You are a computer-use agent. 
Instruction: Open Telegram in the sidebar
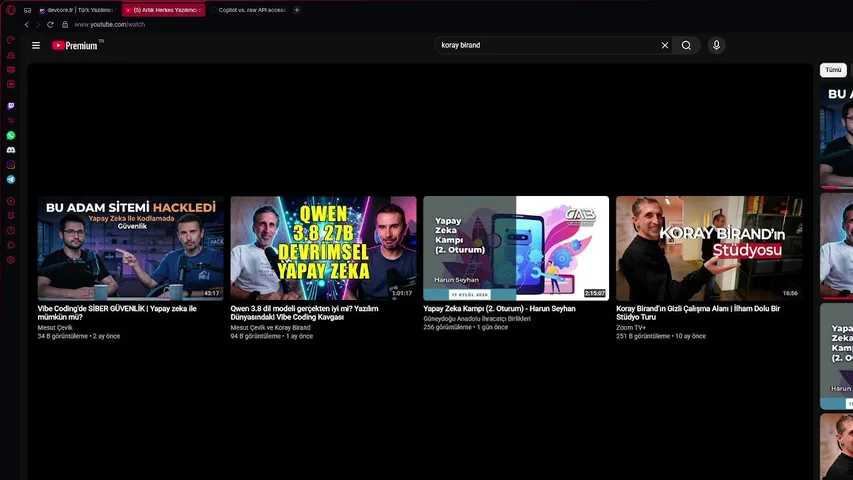(11, 179)
